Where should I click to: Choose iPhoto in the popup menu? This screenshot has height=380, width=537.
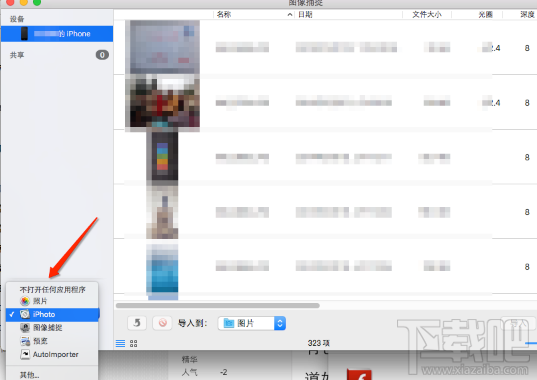coord(52,314)
